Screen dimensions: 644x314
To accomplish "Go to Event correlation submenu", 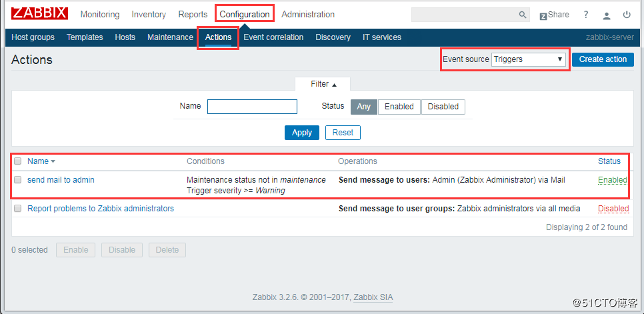I will (x=273, y=37).
